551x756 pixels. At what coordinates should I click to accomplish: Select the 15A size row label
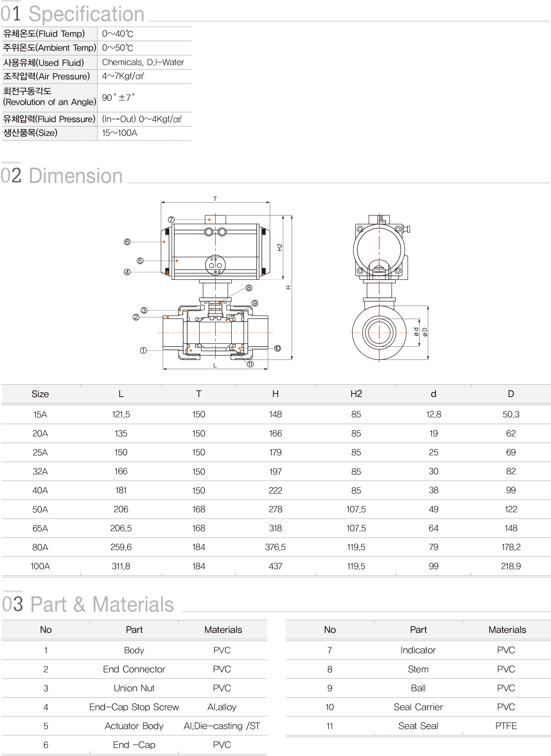(x=40, y=414)
